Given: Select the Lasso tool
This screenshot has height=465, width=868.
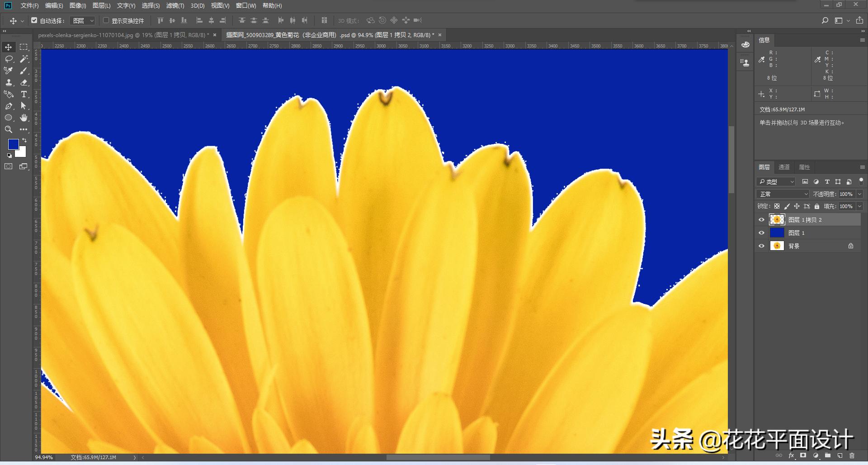Looking at the screenshot, I should point(9,59).
